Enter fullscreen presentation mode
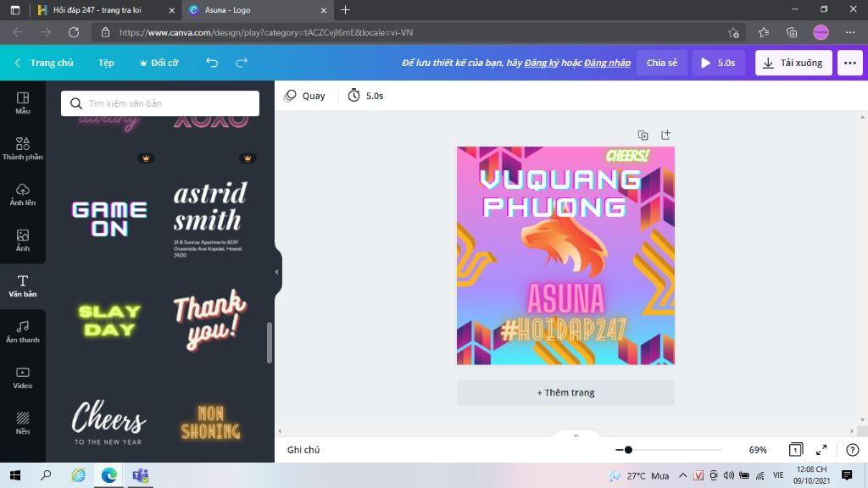 tap(821, 450)
